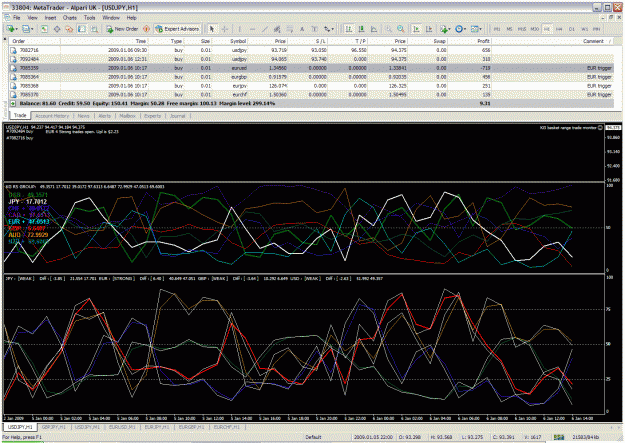Screen dimensions: 625x443
Task: Click the Default profile in status bar
Action: pyautogui.click(x=313, y=437)
